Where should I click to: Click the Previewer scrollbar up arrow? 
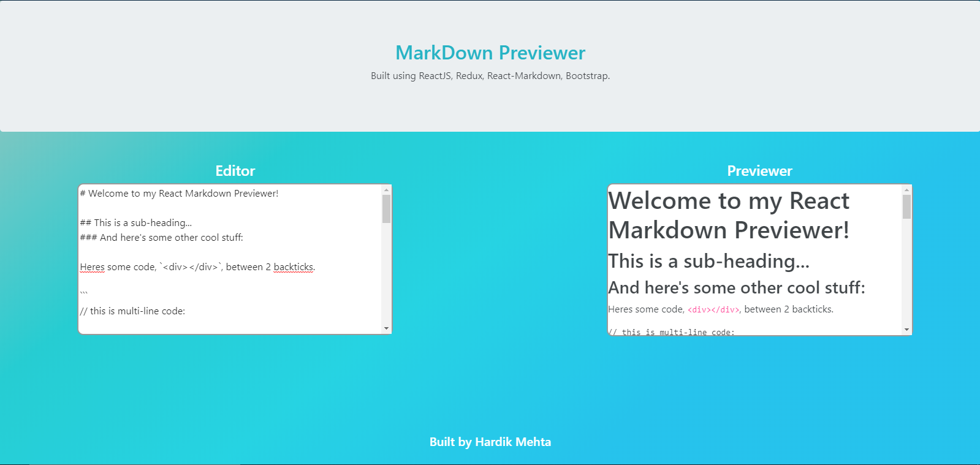906,190
